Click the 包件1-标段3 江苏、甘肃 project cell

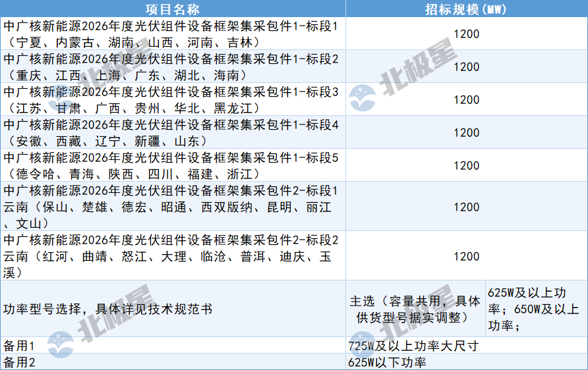point(172,99)
